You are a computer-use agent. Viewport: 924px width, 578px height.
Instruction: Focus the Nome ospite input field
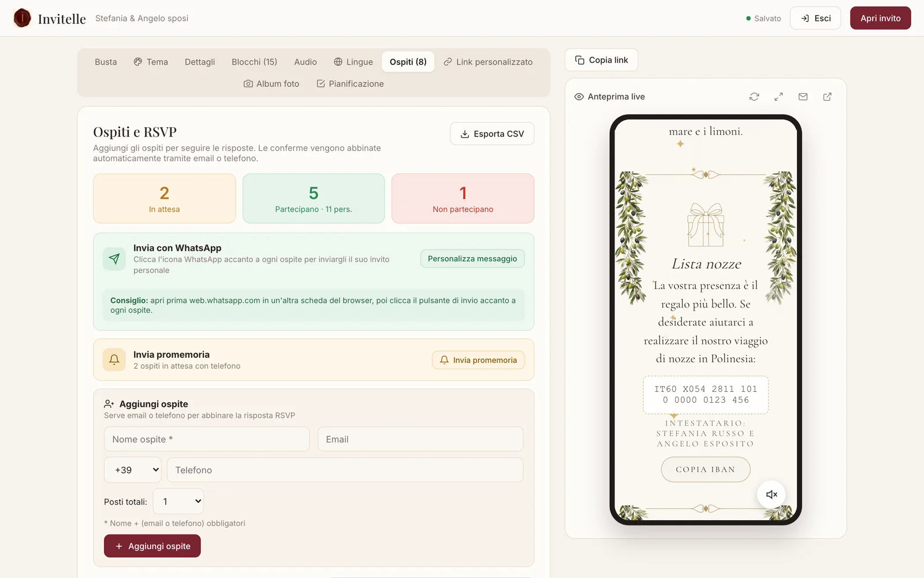click(x=207, y=439)
